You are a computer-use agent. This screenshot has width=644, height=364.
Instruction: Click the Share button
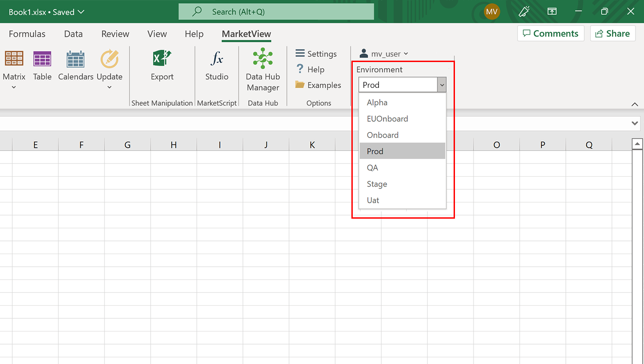pos(613,34)
